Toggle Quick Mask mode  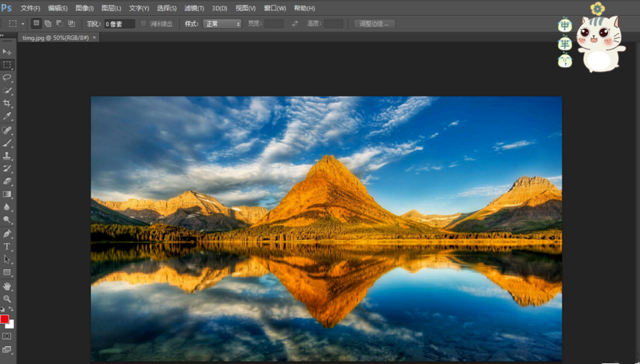[x=7, y=337]
